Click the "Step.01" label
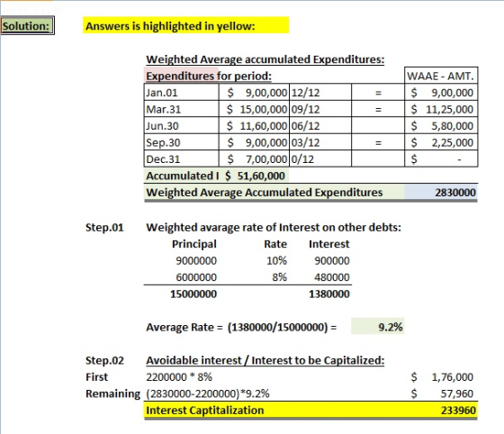 click(x=104, y=228)
